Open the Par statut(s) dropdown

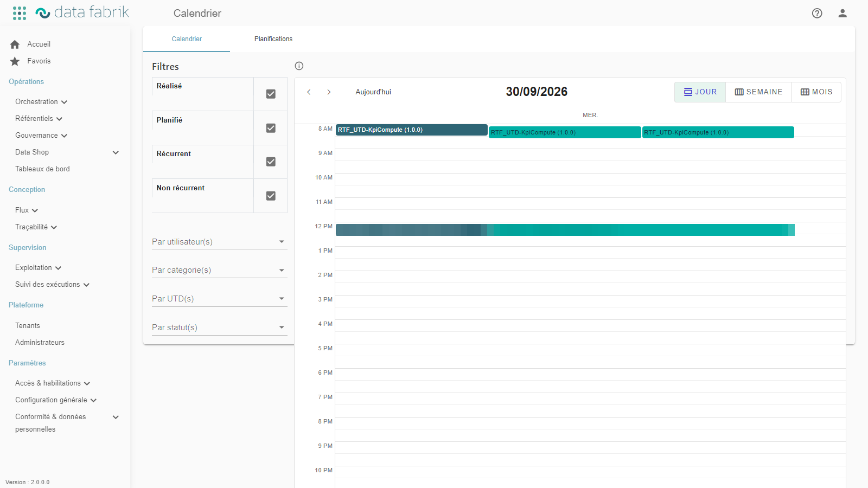[219, 328]
